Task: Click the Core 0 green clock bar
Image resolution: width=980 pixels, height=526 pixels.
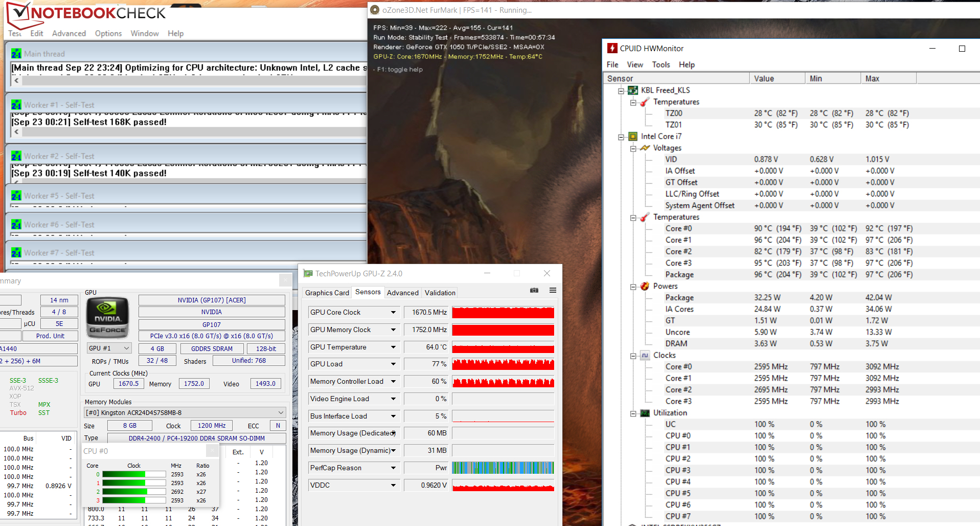Action: point(134,474)
